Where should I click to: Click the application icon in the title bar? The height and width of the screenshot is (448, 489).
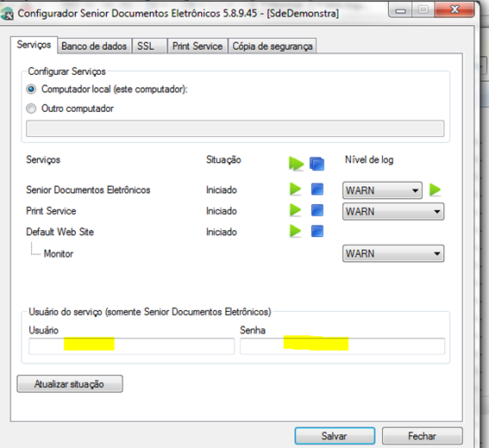[7, 15]
